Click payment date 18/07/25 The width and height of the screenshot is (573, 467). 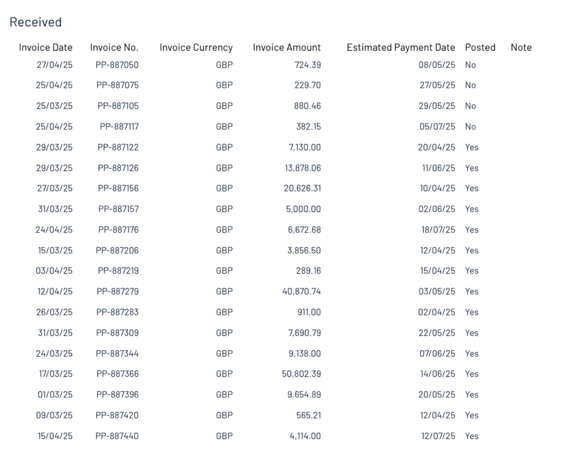click(438, 230)
